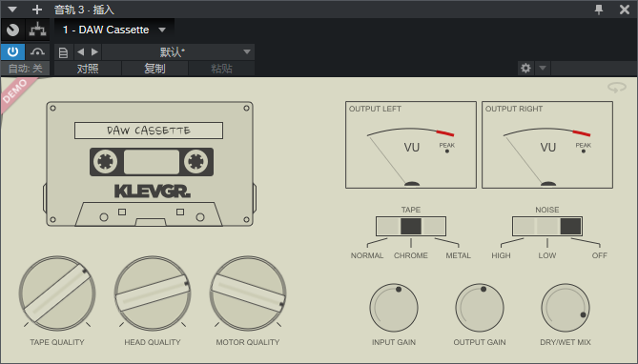Viewport: 638px width, 364px height.
Task: Add a new insert with plus icon
Action: click(x=37, y=10)
